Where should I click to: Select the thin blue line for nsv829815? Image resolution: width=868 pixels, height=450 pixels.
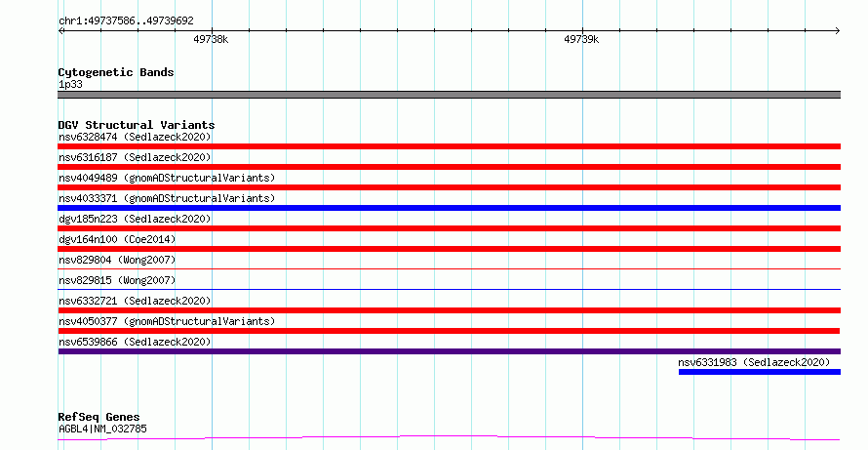(449, 289)
